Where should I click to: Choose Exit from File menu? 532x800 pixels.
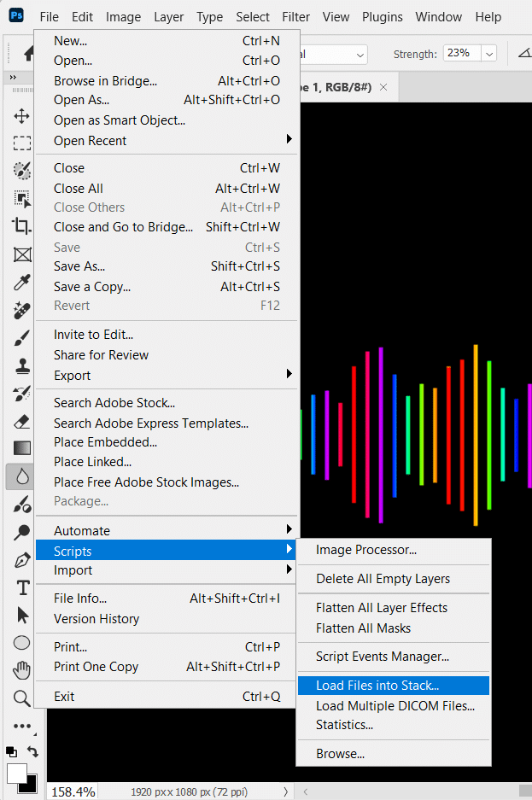(x=167, y=697)
